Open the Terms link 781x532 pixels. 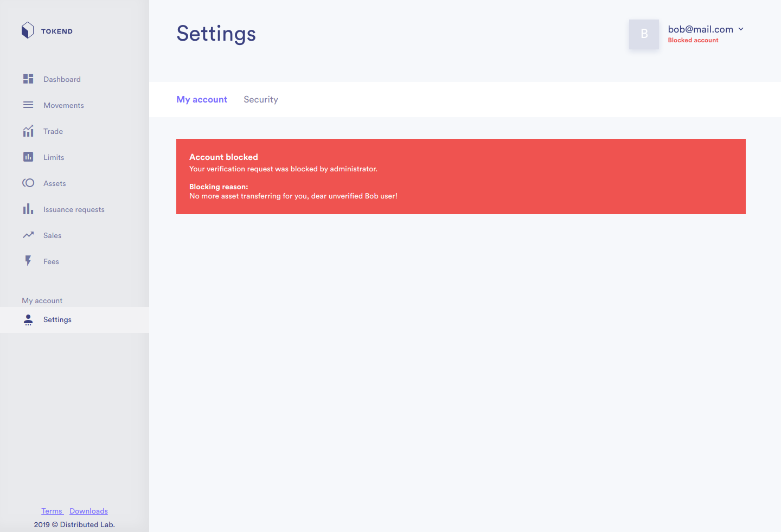pos(52,511)
